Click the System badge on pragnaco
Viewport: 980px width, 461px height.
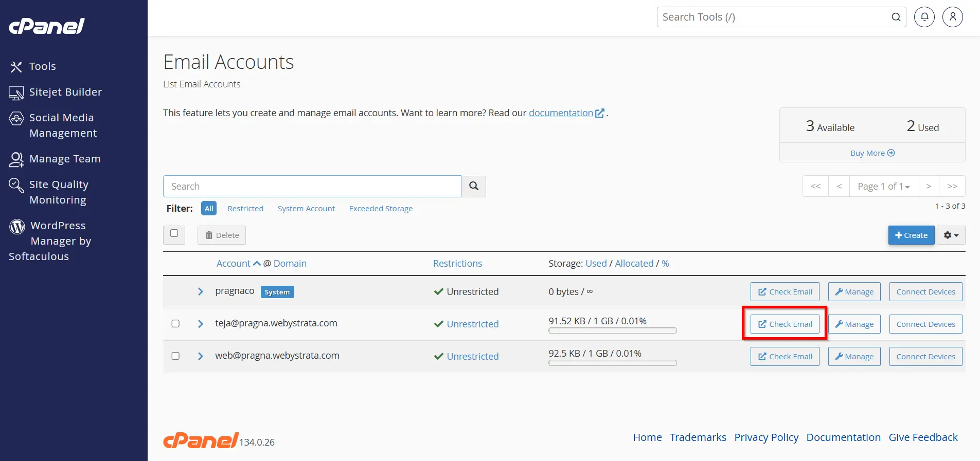click(x=277, y=292)
